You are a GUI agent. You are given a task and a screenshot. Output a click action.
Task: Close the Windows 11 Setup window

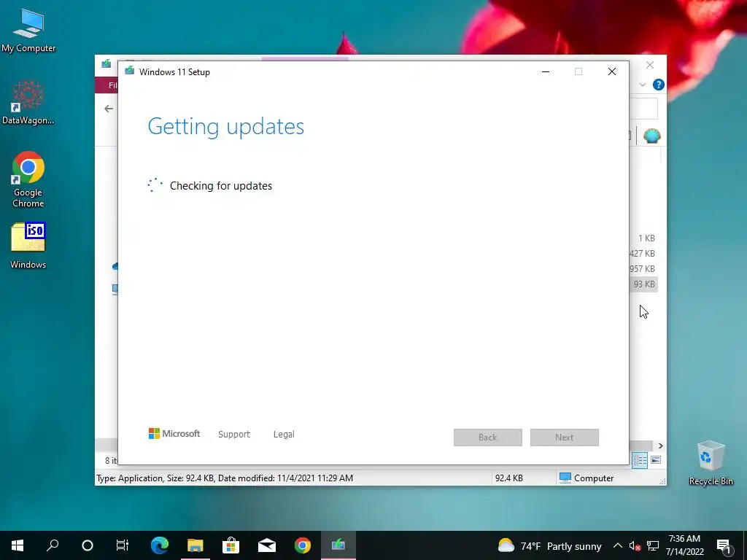pos(612,71)
